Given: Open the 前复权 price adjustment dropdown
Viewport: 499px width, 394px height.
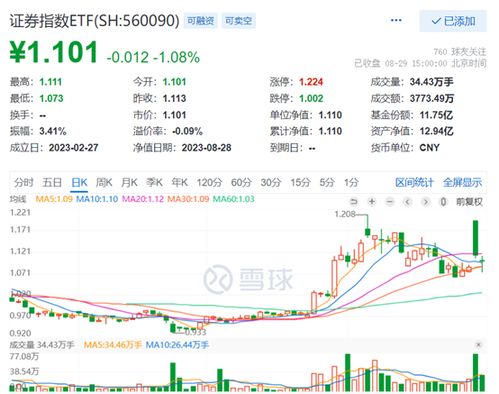Looking at the screenshot, I should 469,202.
